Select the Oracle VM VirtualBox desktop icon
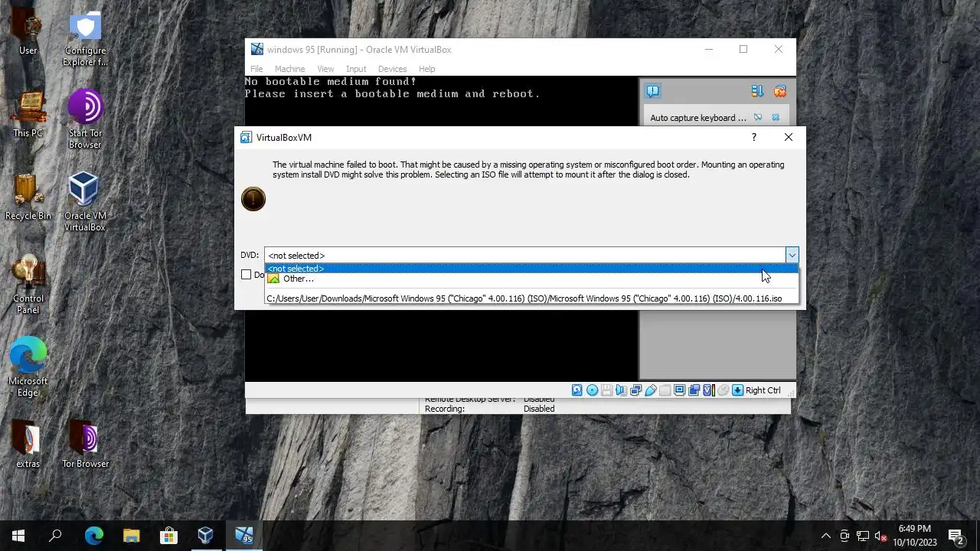 (x=85, y=202)
